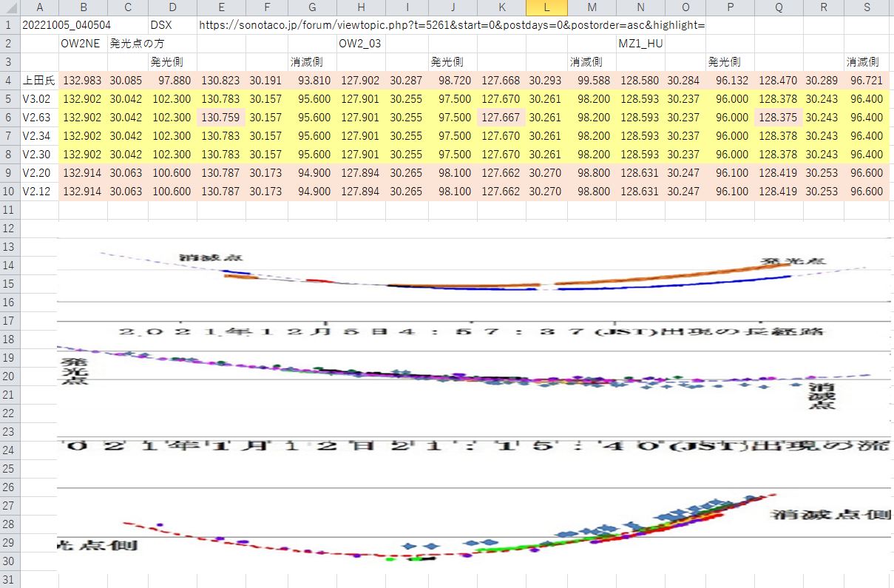Select cell with value 132.983
894x588 pixels.
point(83,80)
